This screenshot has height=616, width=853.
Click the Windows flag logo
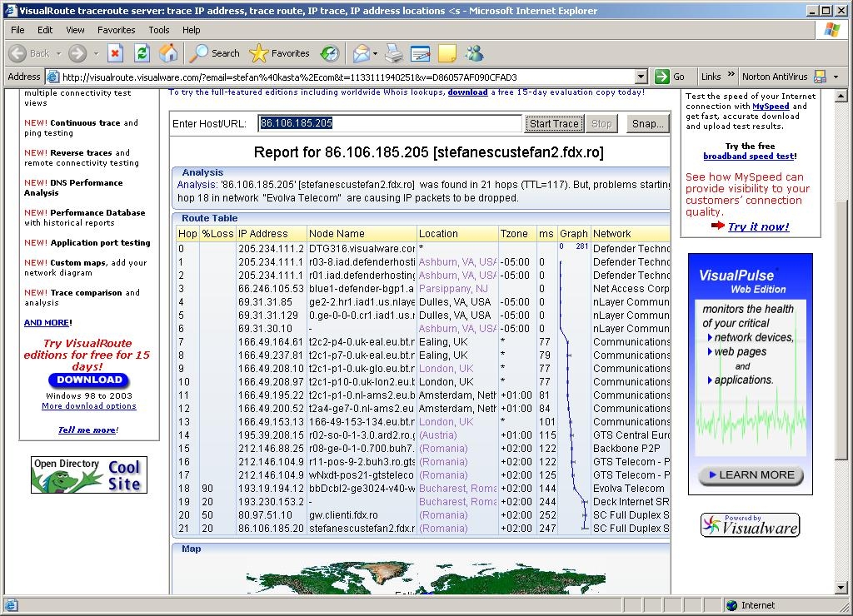832,30
